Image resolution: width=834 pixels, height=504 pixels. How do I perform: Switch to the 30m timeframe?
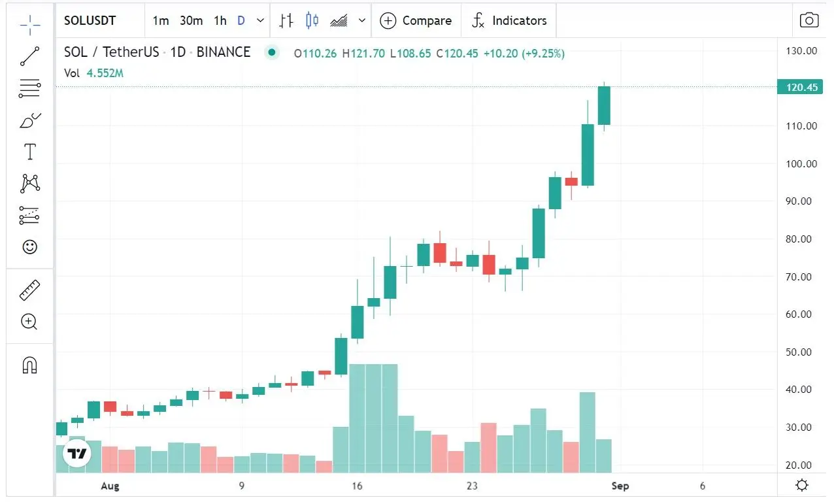191,21
